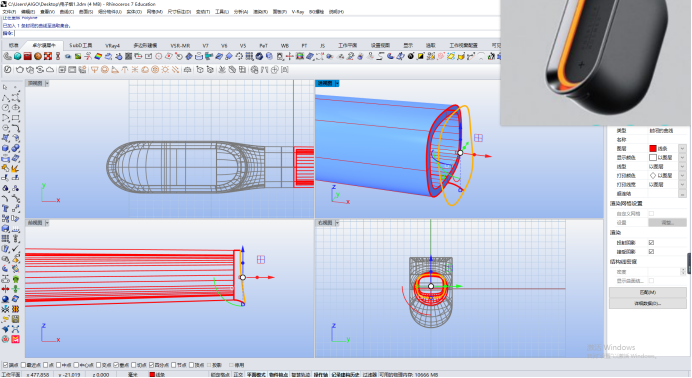Toggle the 四分点 (Quad) osnap checkbox

[x=151, y=365]
